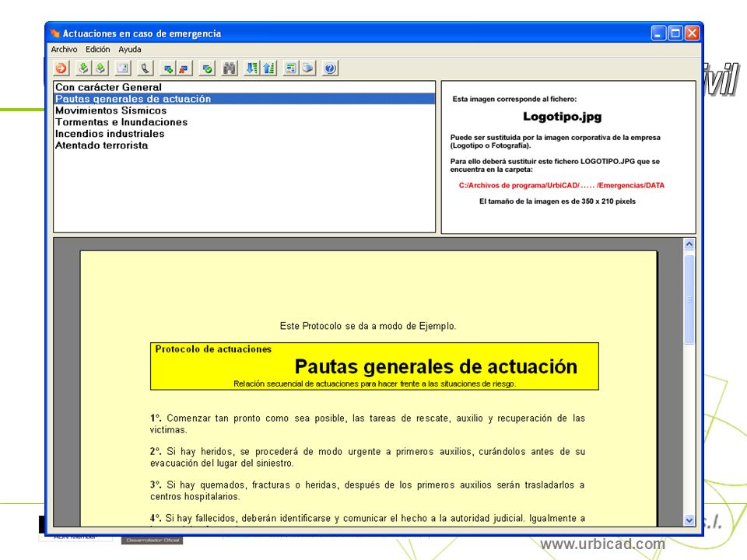Click the envelope mail icon
The height and width of the screenshot is (560, 747).
(x=123, y=68)
